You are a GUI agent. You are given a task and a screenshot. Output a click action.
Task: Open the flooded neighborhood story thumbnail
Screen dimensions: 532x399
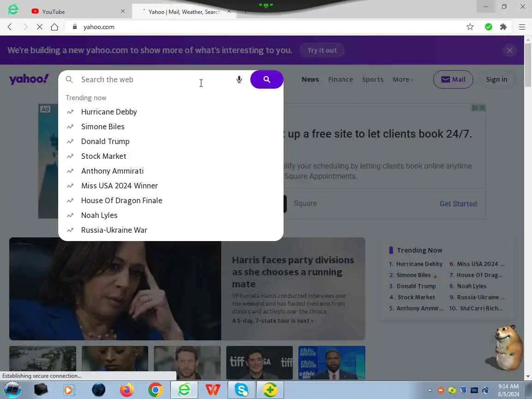[43, 363]
